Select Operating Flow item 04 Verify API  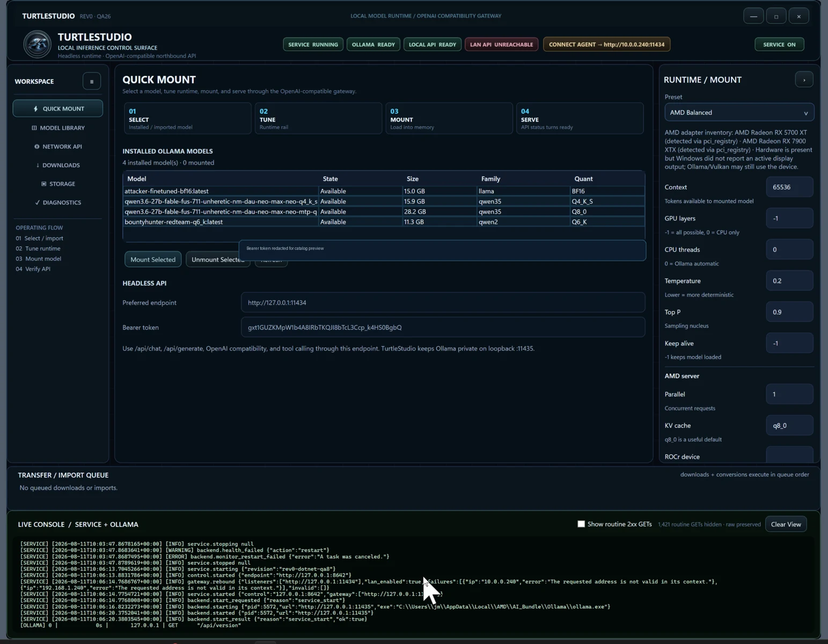tap(33, 269)
